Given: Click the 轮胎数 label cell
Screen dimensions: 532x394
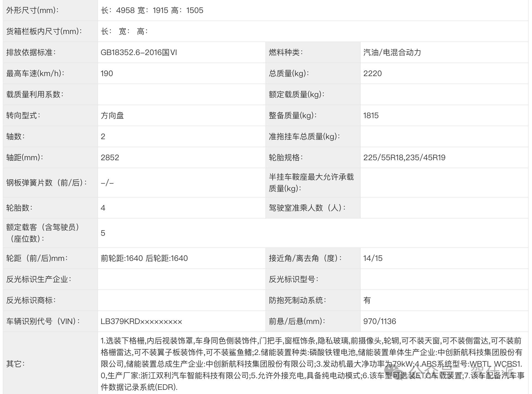Looking at the screenshot, I should click(19, 208).
